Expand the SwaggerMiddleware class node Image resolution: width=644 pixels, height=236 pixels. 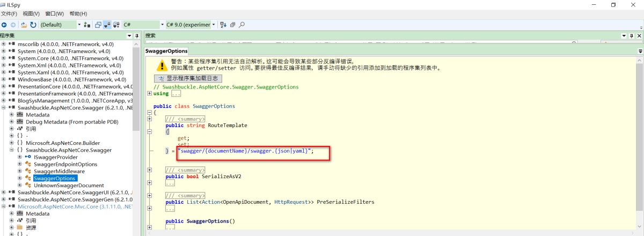pyautogui.click(x=20, y=171)
